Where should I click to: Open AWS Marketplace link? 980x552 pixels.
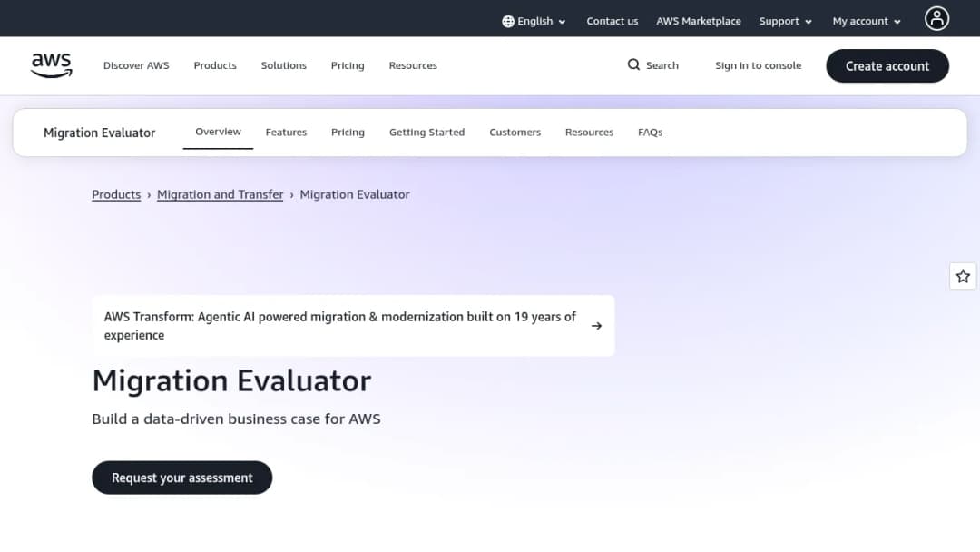699,21
